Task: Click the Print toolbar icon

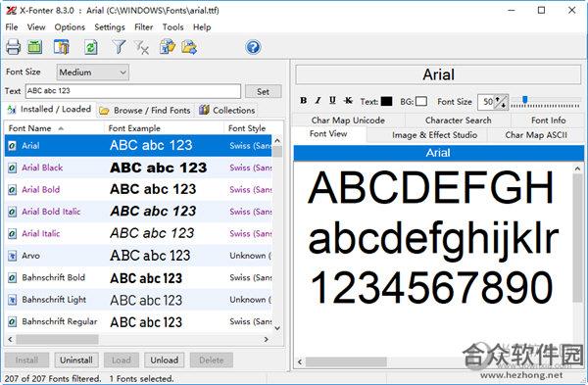Action: pos(13,47)
